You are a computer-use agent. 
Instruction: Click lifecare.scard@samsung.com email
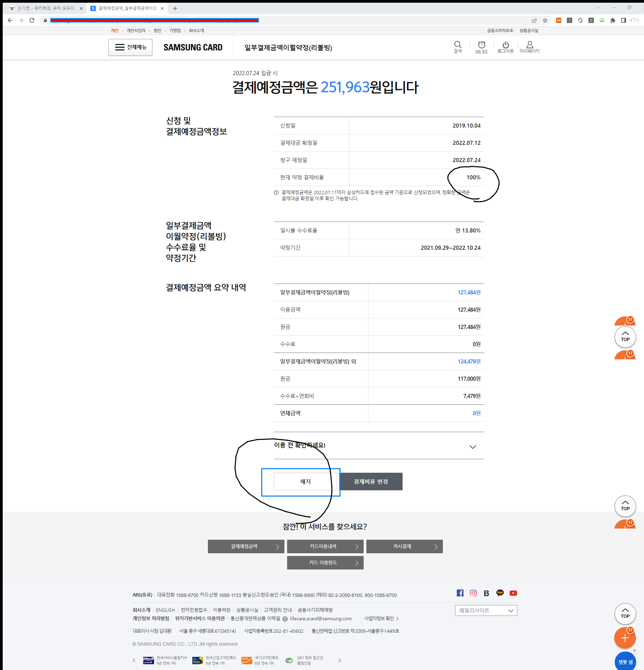[x=321, y=618]
